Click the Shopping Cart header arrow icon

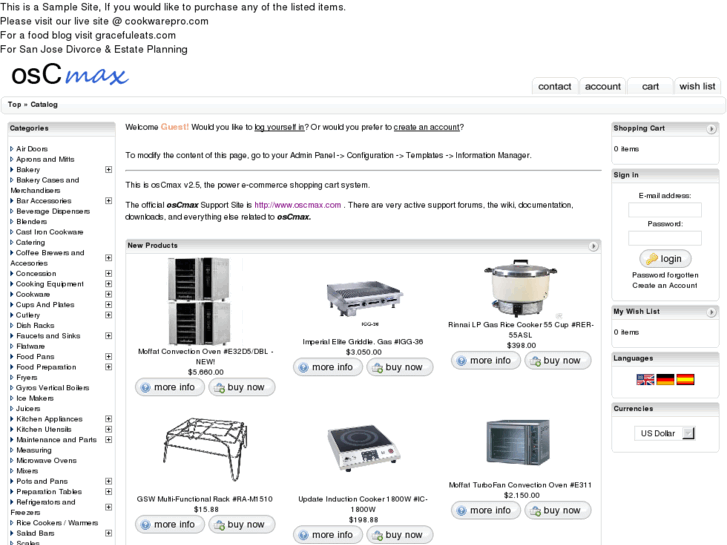(x=711, y=128)
